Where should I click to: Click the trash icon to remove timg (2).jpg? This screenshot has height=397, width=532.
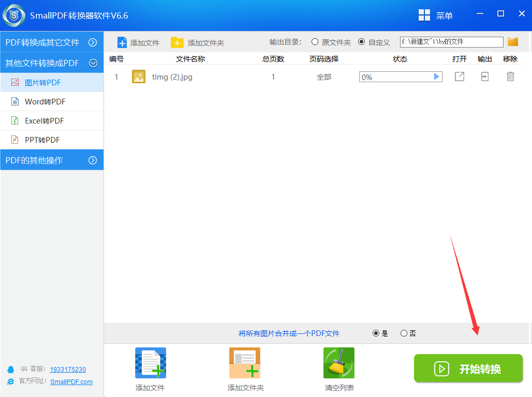click(x=510, y=77)
